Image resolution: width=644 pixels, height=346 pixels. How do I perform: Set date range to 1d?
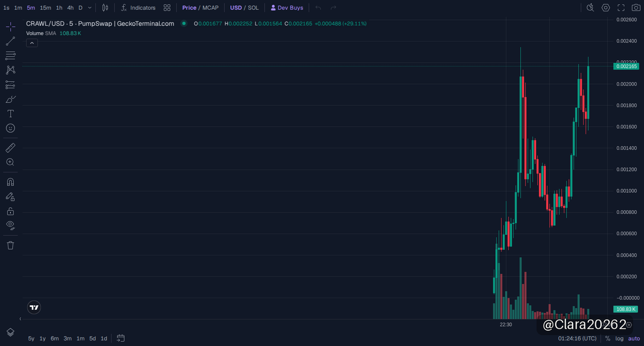tap(104, 338)
